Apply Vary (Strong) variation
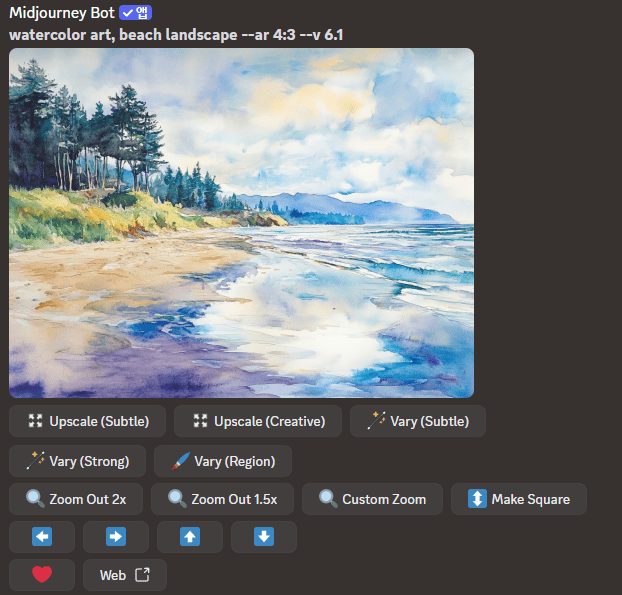Screen dimensions: 622x595 77,461
